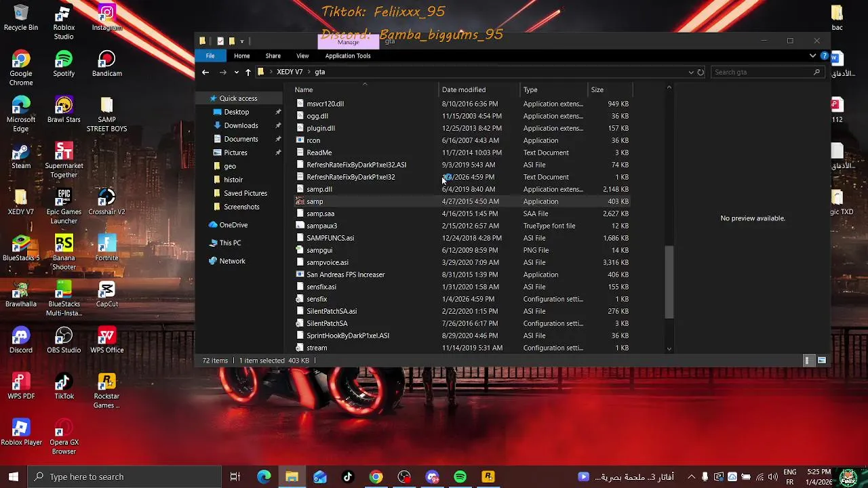
Task: Select Network in navigation pane
Action: pos(232,261)
